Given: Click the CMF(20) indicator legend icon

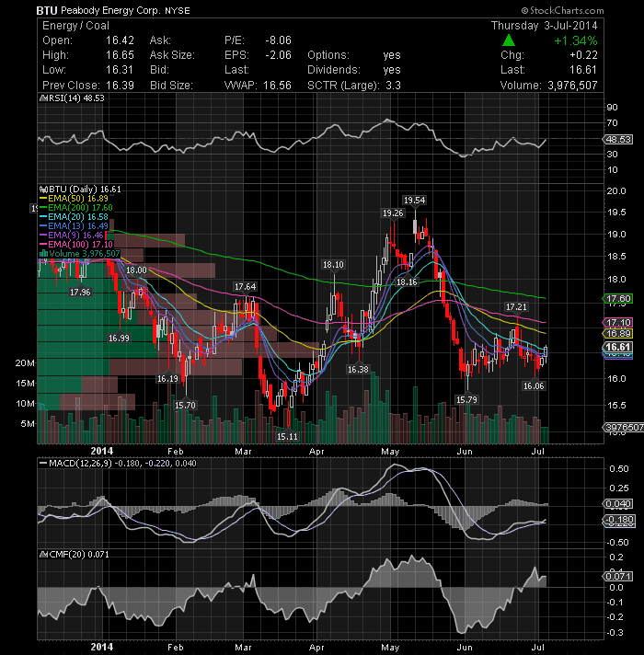Looking at the screenshot, I should 43,555.
